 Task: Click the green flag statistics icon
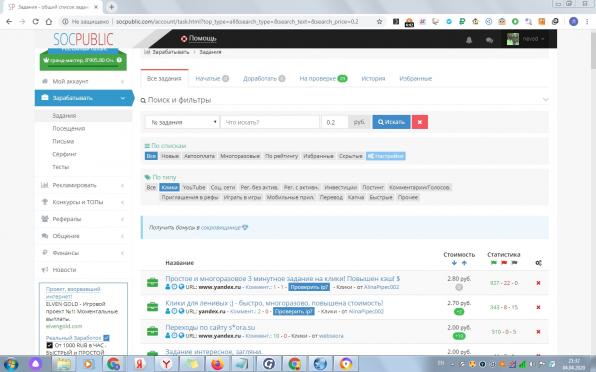pyautogui.click(x=493, y=263)
